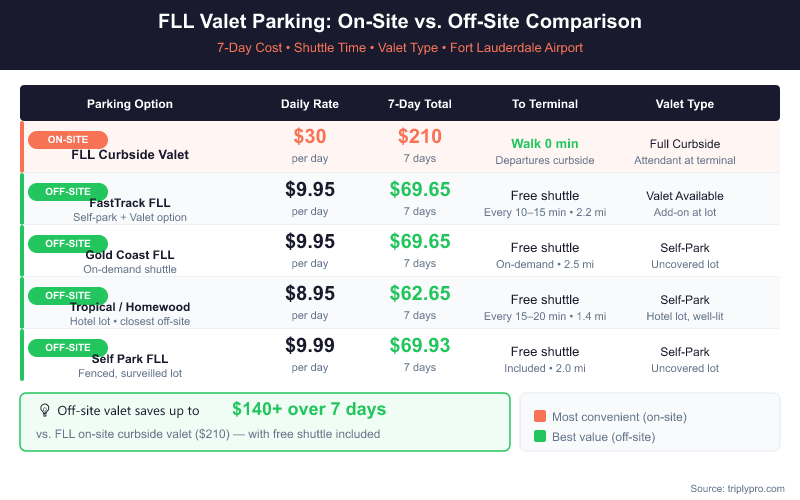
Task: Click the OFF-SITE badge beside Tropical / Homewood
Action: click(68, 295)
